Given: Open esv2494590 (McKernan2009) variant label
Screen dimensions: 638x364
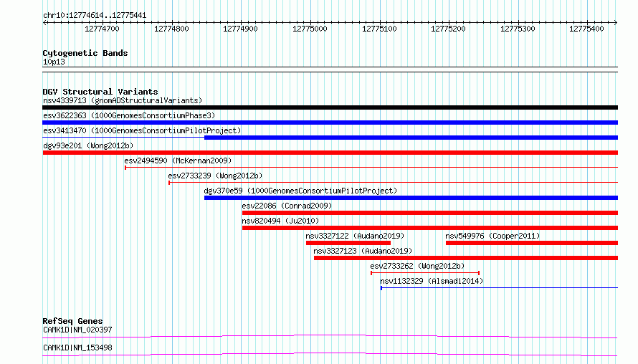Looking at the screenshot, I should [178, 161].
